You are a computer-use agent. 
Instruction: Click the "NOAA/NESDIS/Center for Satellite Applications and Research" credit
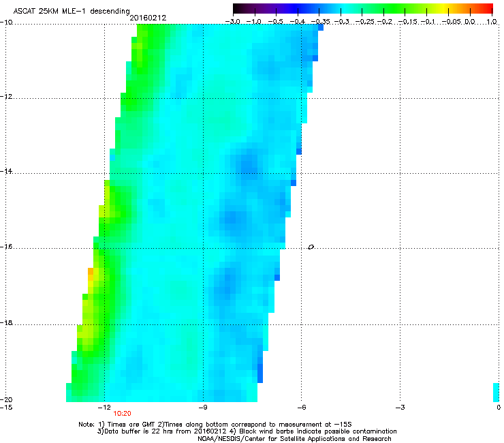click(294, 439)
